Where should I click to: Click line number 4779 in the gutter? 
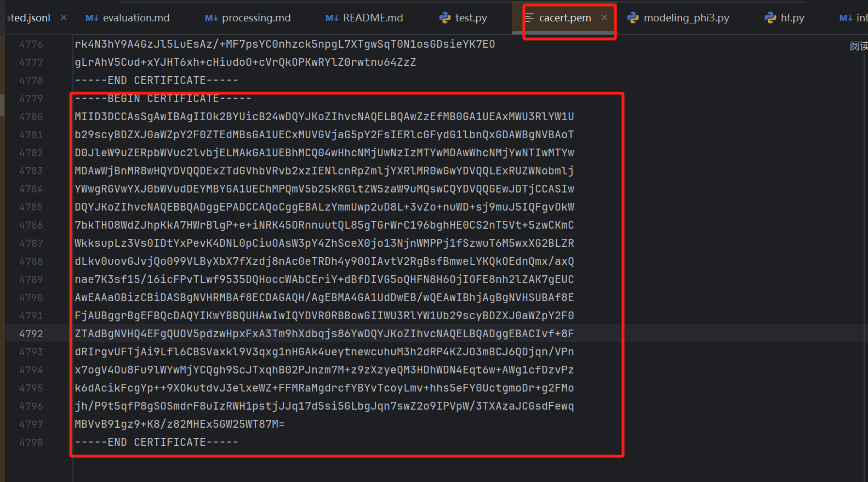click(x=31, y=98)
